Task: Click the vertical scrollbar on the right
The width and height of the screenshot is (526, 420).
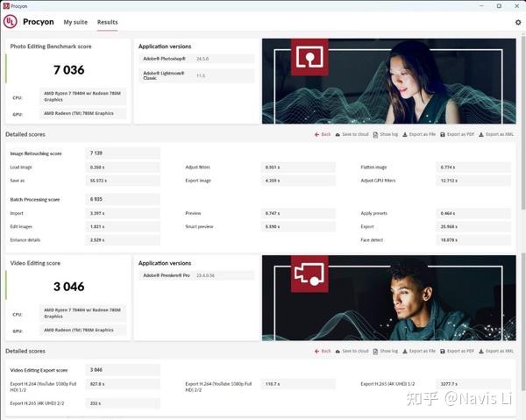Action: coord(523,123)
